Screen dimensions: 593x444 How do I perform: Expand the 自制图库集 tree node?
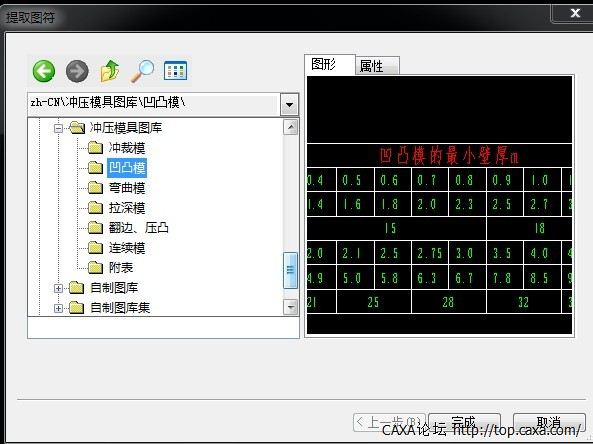point(58,308)
